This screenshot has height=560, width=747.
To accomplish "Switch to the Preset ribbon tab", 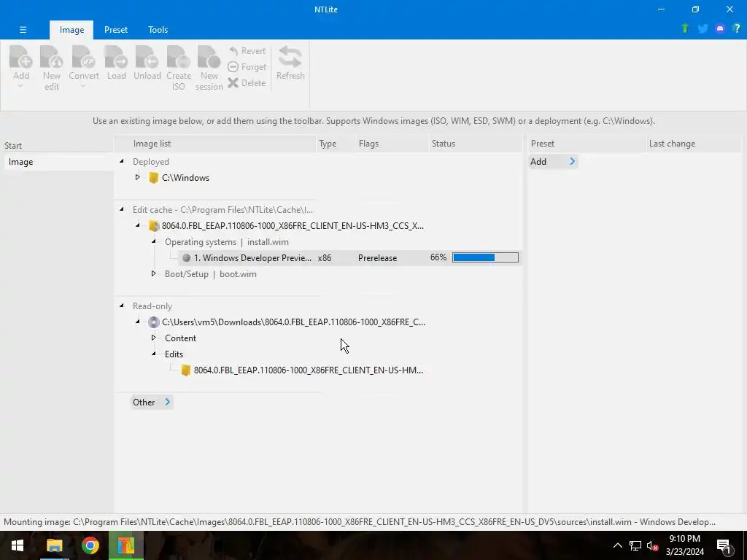I will click(116, 29).
